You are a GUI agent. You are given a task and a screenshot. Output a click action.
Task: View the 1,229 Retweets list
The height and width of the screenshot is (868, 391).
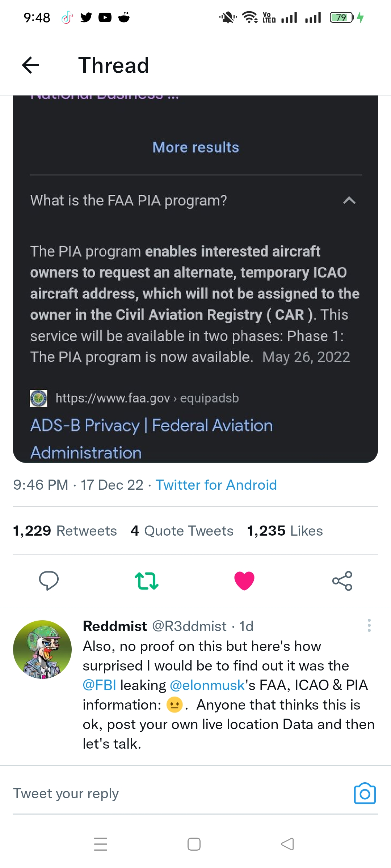tap(65, 531)
